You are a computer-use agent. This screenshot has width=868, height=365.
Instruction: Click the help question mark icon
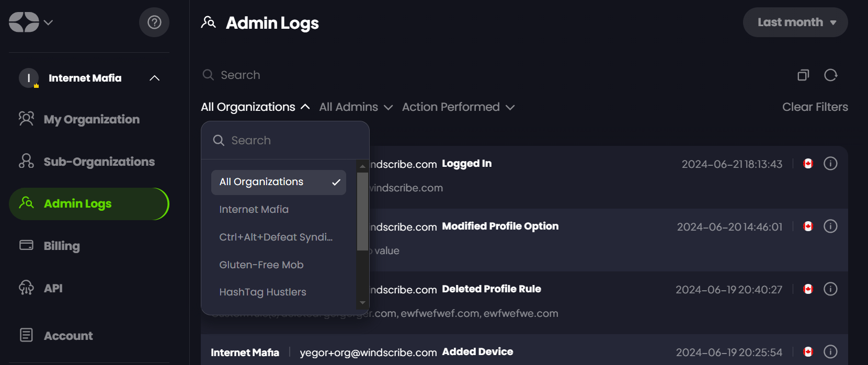pyautogui.click(x=154, y=22)
